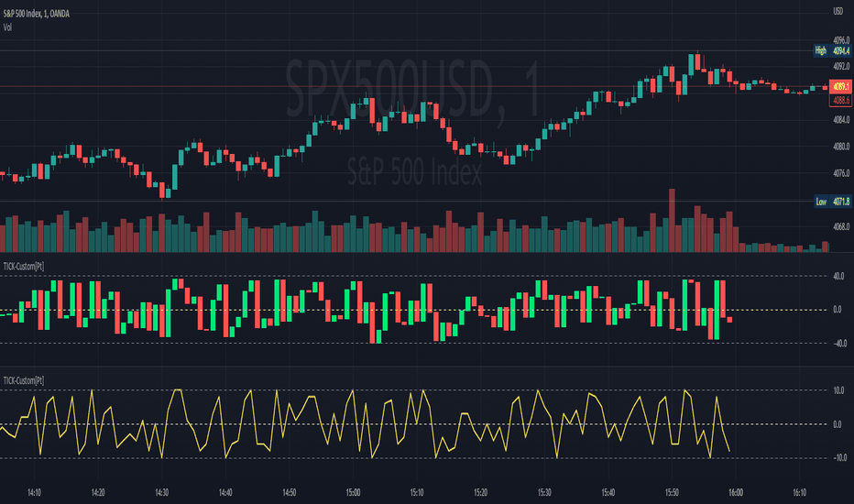Click the 14:20 time axis label
Image resolution: width=854 pixels, height=504 pixels.
coord(98,493)
